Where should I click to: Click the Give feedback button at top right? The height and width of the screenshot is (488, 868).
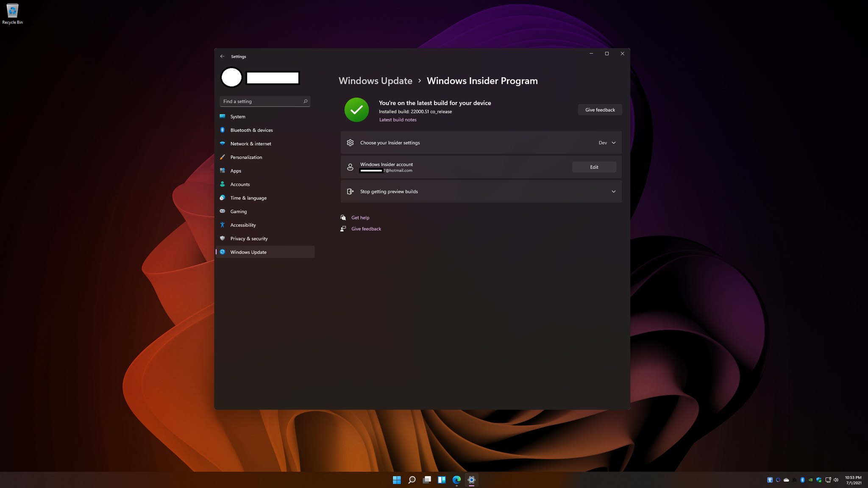[600, 110]
